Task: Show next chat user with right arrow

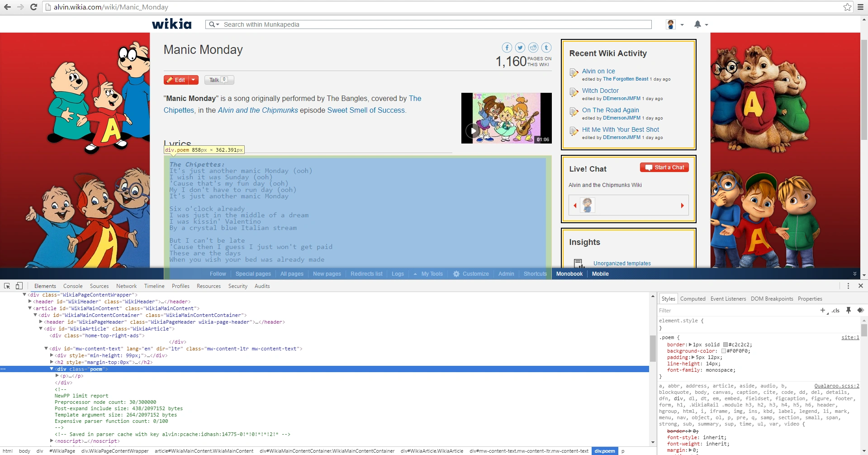Action: [682, 206]
